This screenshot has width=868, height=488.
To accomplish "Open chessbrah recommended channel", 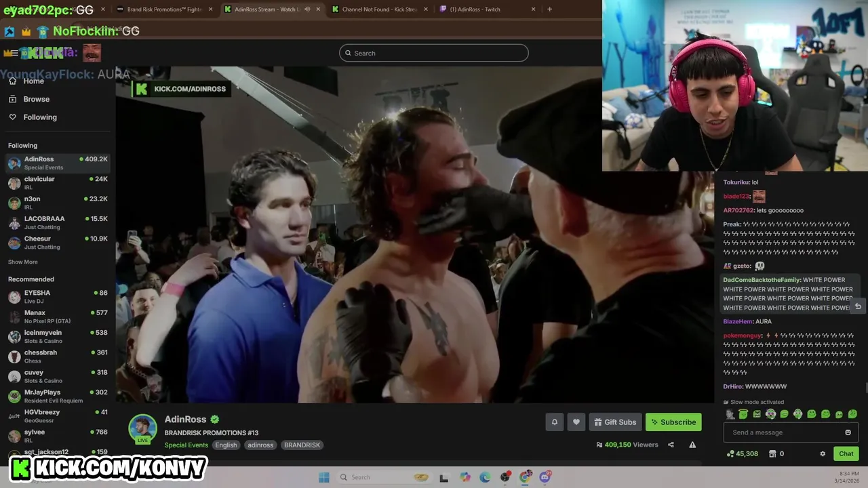I will point(58,356).
